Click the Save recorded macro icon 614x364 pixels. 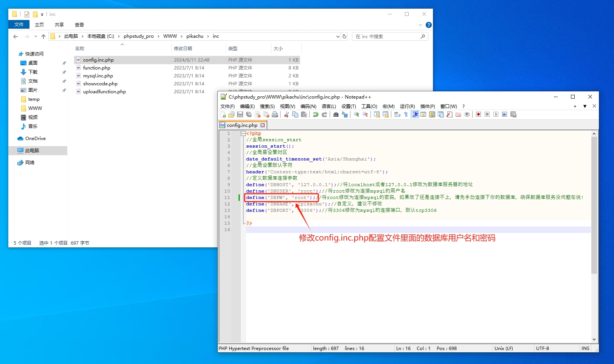513,114
